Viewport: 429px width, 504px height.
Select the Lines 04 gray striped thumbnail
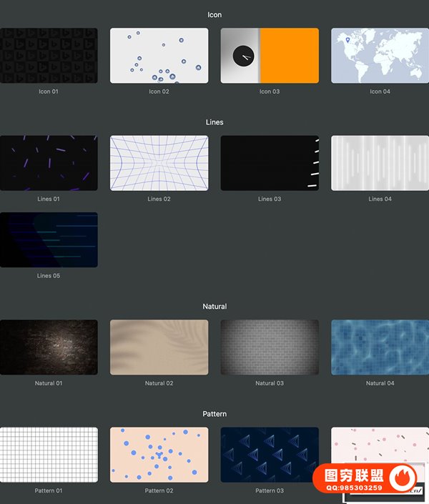[380, 163]
